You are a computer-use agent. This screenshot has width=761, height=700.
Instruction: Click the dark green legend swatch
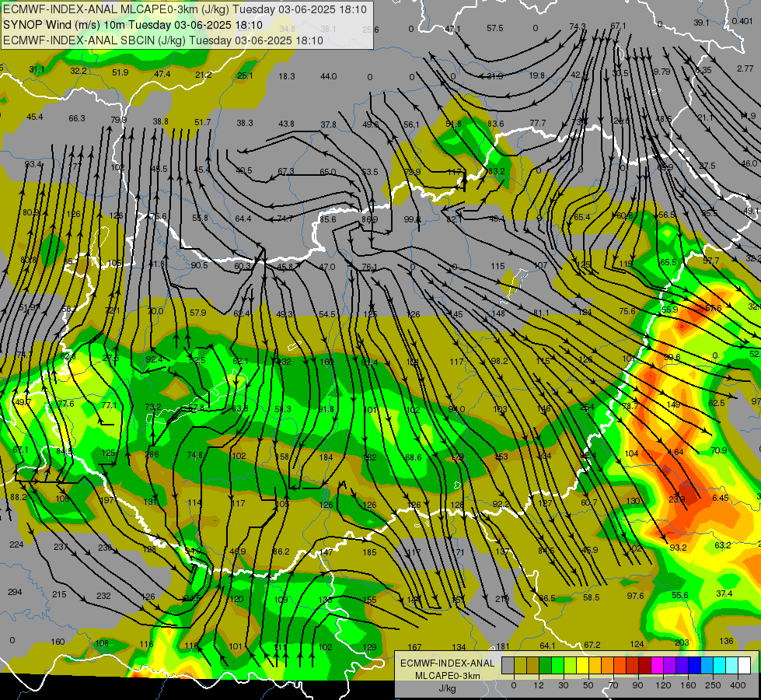(x=546, y=666)
